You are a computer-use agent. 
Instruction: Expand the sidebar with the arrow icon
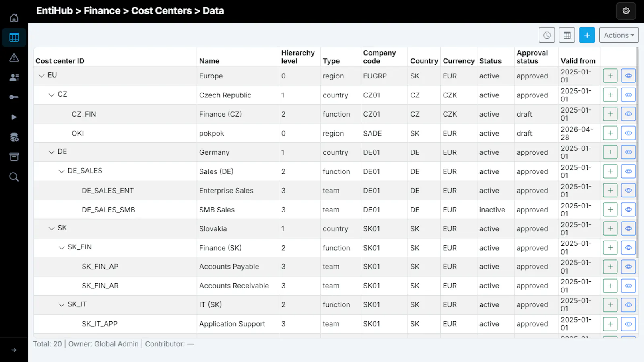[x=14, y=350]
